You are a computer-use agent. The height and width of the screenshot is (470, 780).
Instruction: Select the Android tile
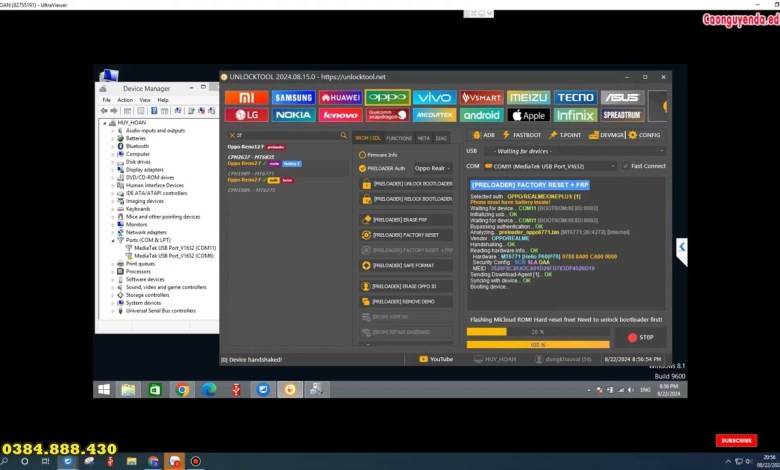tap(482, 115)
